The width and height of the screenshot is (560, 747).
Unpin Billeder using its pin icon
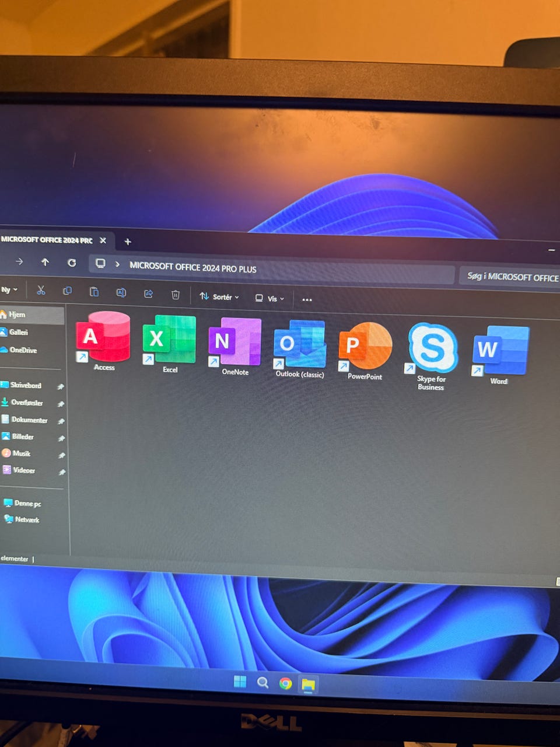(61, 438)
